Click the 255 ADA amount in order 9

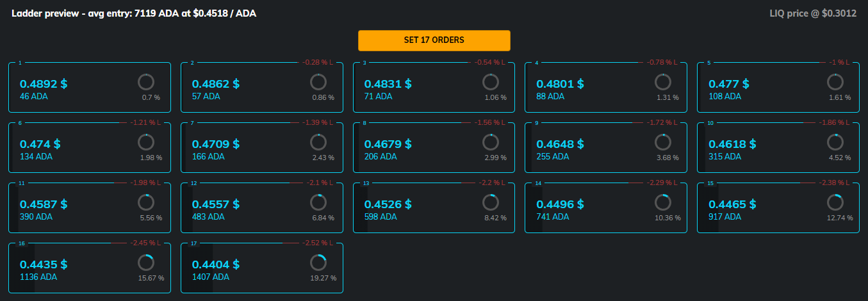[552, 156]
